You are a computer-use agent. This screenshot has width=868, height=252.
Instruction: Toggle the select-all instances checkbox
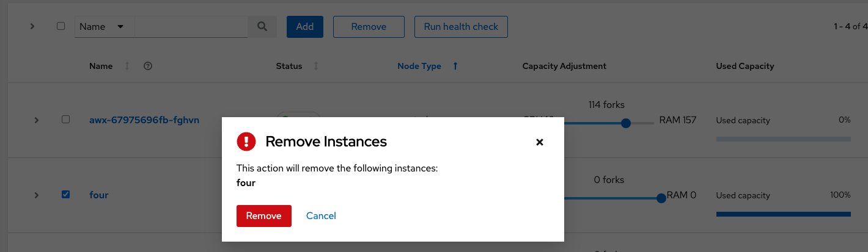click(61, 26)
